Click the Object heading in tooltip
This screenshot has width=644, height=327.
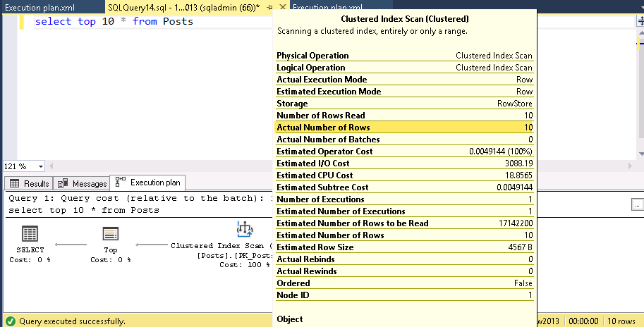290,319
